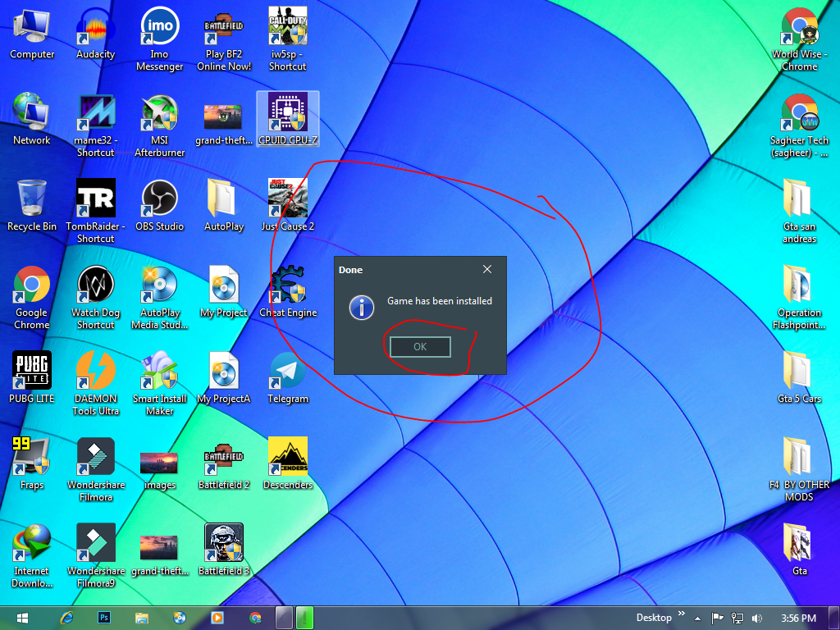Click OK in the Done dialog
840x630 pixels.
pyautogui.click(x=420, y=347)
